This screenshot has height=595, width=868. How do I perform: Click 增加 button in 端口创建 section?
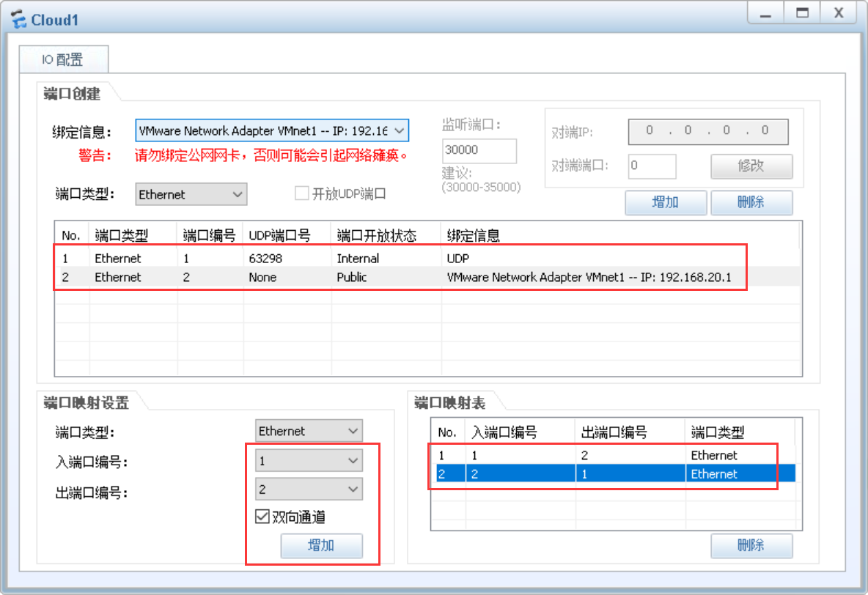coord(666,202)
